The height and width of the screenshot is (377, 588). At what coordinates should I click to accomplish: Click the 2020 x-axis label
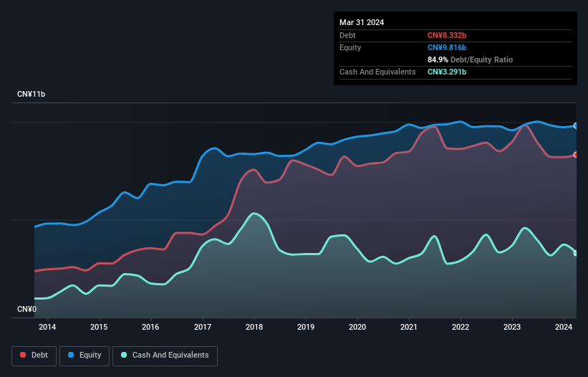click(357, 327)
